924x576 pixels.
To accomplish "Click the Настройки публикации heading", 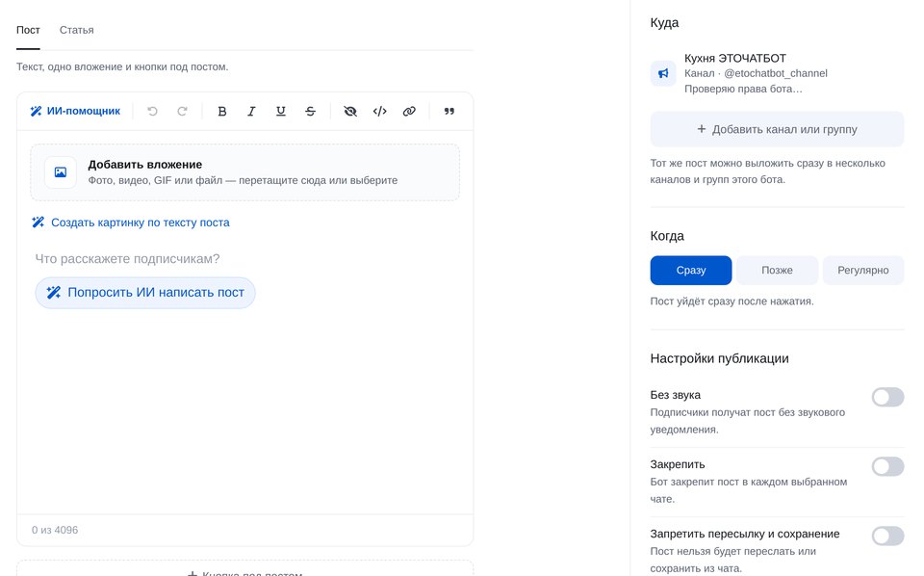I will 720,358.
